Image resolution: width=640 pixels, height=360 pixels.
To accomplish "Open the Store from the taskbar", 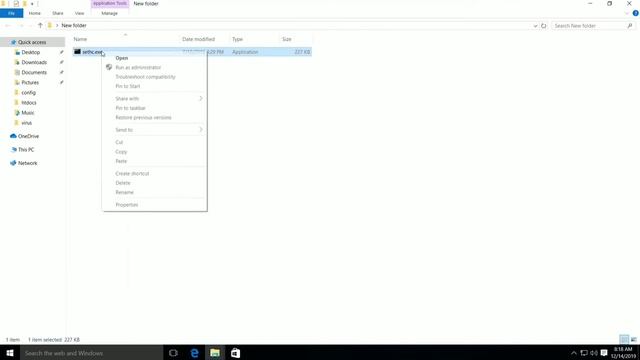I will pos(236,353).
